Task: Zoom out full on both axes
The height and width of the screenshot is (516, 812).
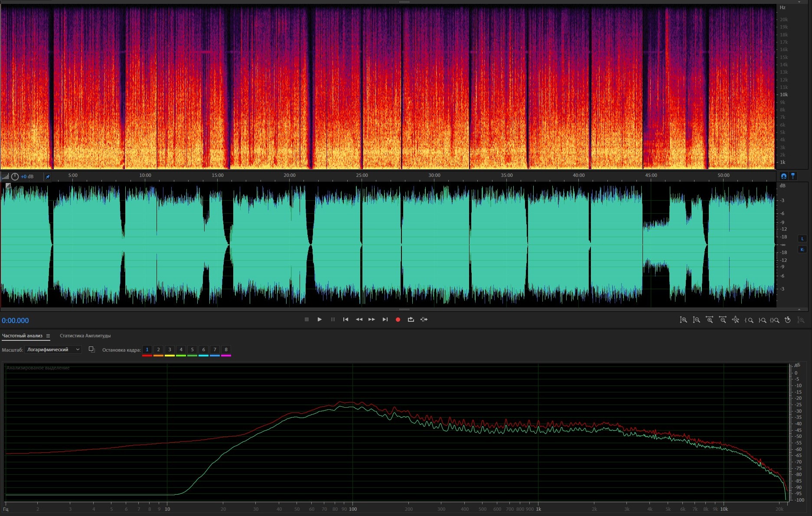Action: point(736,320)
